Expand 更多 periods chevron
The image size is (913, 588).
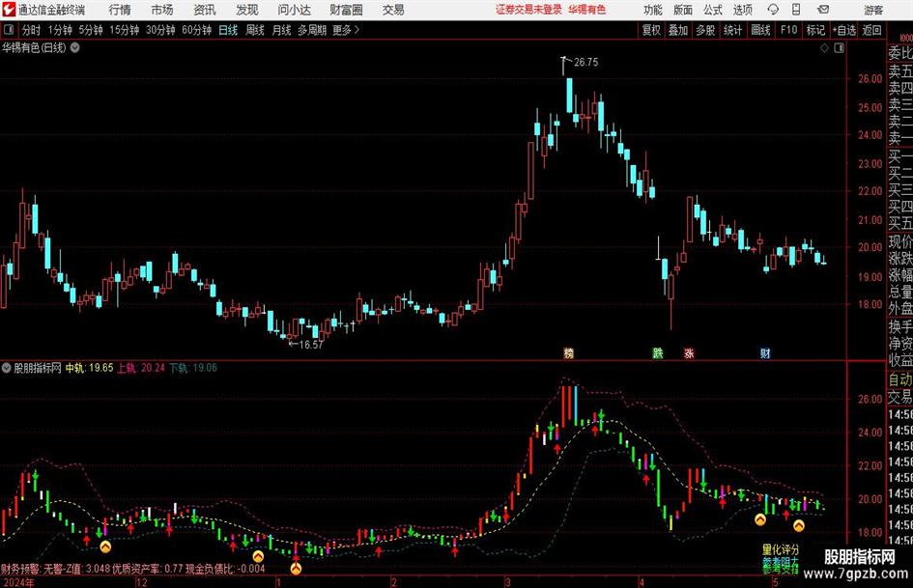[x=357, y=30]
